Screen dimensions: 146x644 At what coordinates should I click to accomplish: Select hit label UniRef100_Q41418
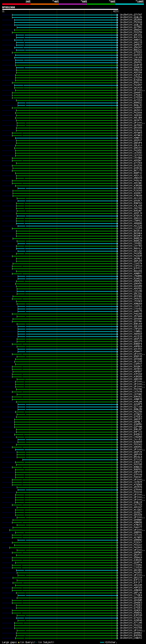[x=131, y=87]
